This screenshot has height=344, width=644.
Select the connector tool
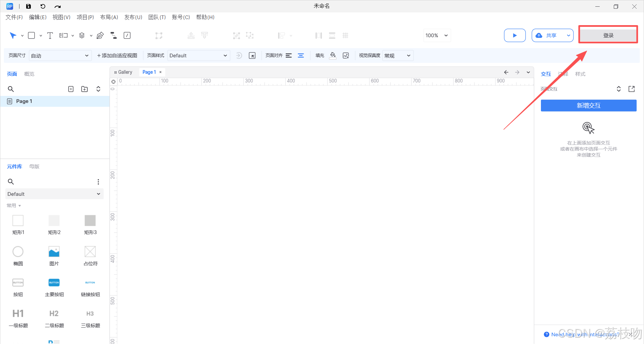point(113,36)
